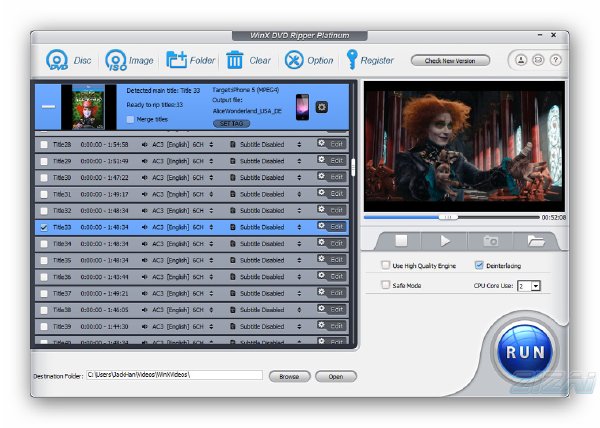
Task: Click the gear icon on the Title33 row
Action: coord(321,226)
